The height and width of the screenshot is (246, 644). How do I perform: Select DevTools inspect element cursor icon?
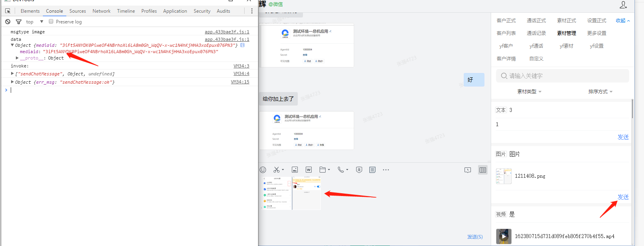coord(8,11)
